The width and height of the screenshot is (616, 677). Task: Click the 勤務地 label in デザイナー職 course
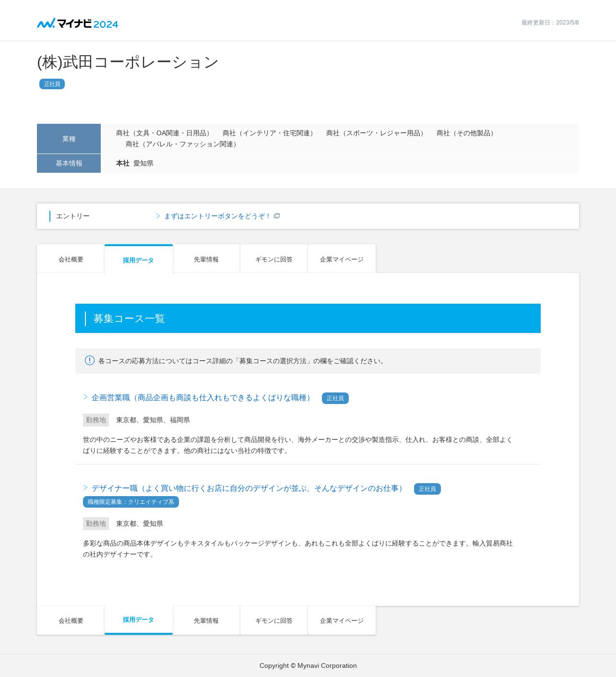pos(96,523)
